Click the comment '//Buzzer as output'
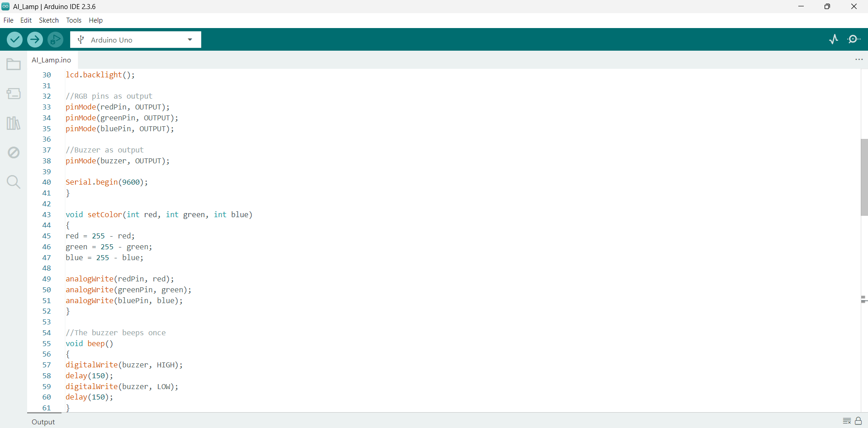Image resolution: width=868 pixels, height=428 pixels. coord(104,150)
